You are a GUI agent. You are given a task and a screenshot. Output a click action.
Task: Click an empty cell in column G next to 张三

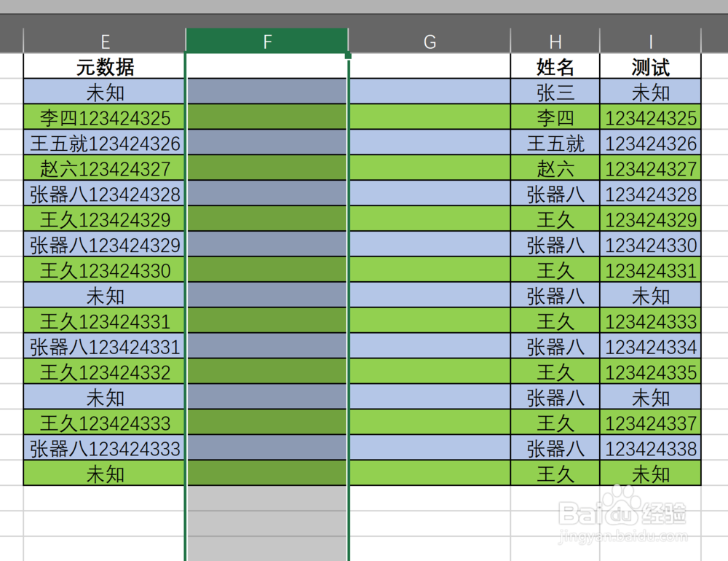point(430,92)
